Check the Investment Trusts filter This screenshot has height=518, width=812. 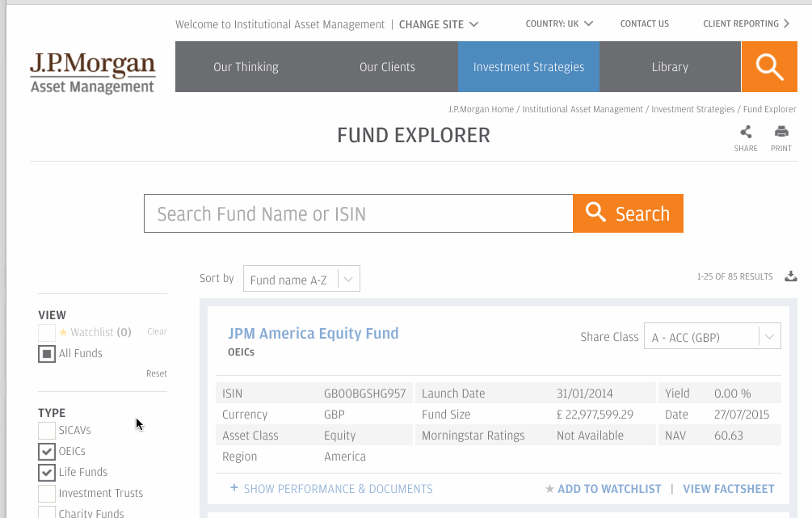(x=47, y=493)
